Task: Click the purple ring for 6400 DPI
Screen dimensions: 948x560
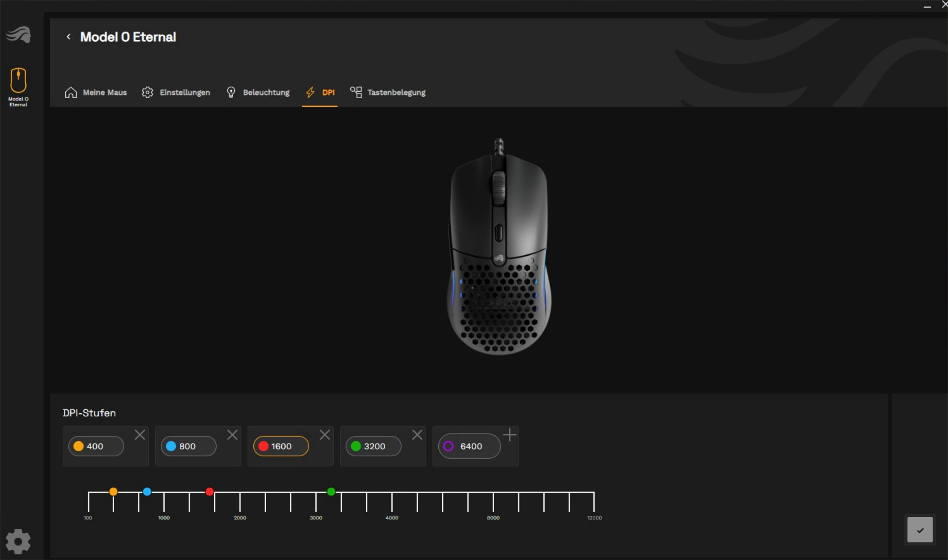Action: (448, 446)
